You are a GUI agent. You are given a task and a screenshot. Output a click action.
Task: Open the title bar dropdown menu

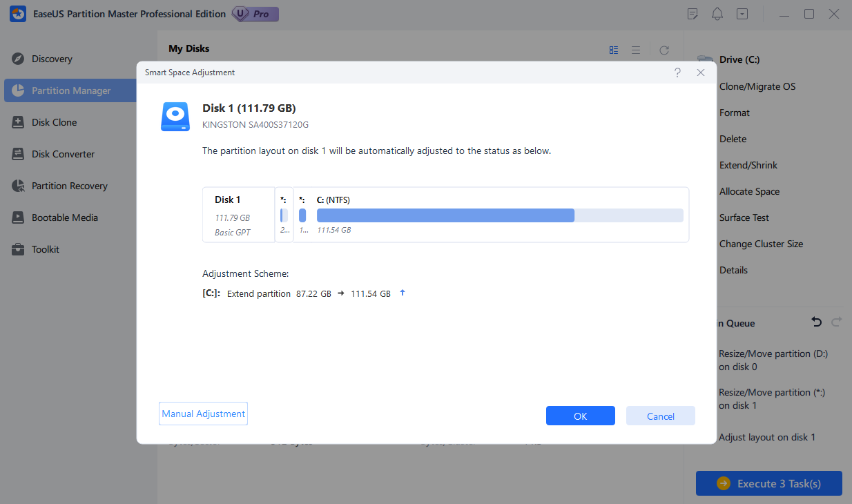[742, 14]
